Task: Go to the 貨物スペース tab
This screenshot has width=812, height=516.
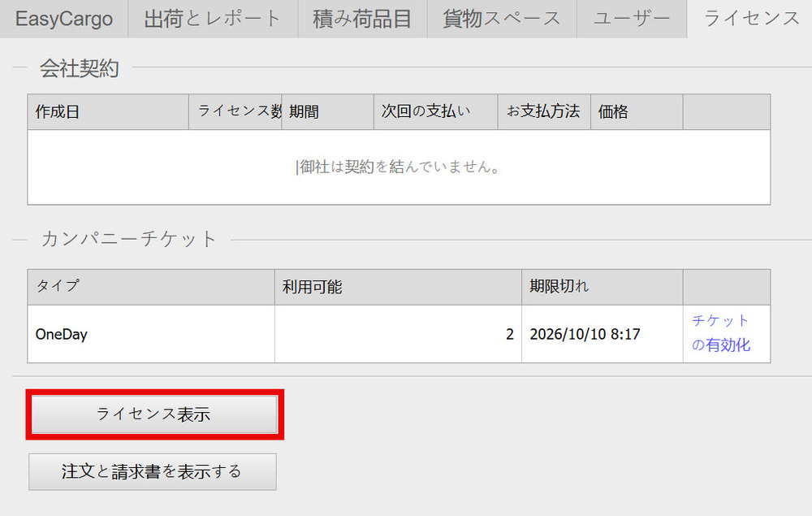Action: 502,19
